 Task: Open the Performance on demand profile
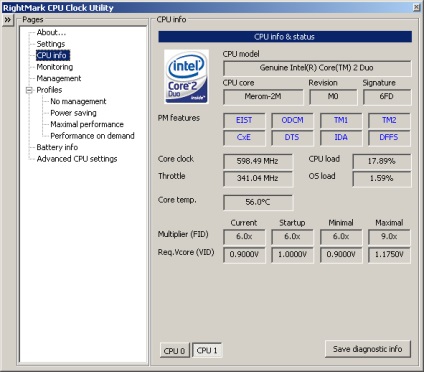pos(92,136)
